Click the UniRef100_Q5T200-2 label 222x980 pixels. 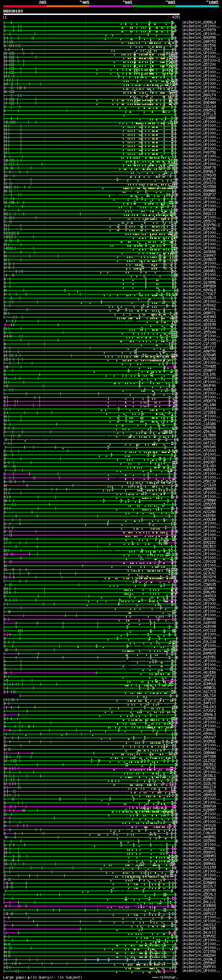202,60
